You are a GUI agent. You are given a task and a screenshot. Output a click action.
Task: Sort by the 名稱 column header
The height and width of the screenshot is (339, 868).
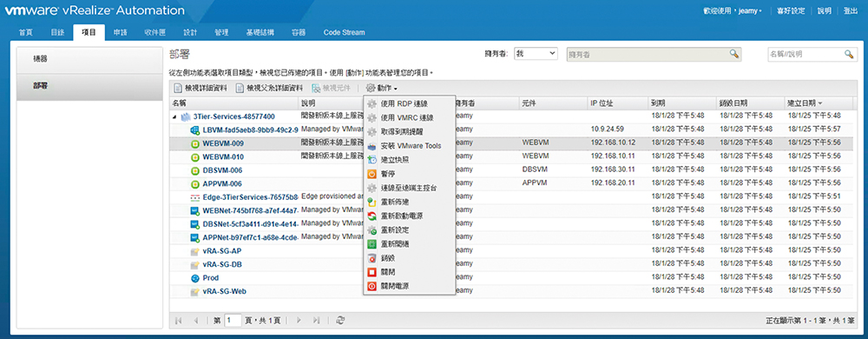pos(233,103)
